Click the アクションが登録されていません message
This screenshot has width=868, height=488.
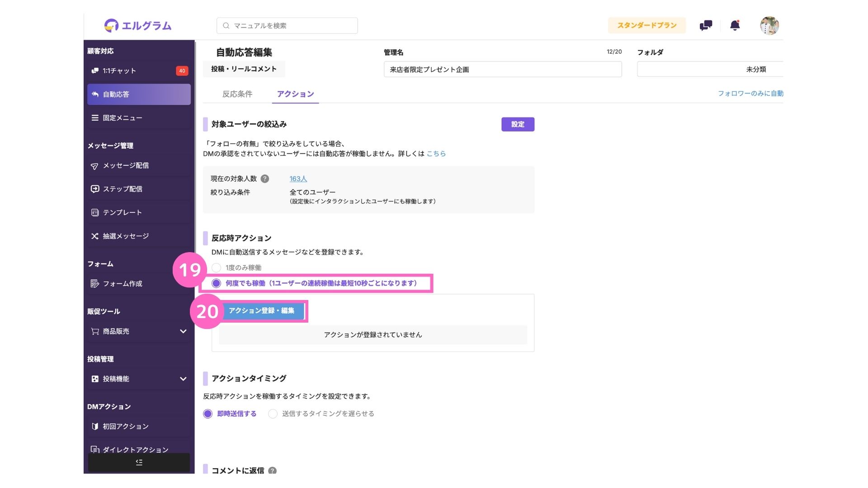373,335
